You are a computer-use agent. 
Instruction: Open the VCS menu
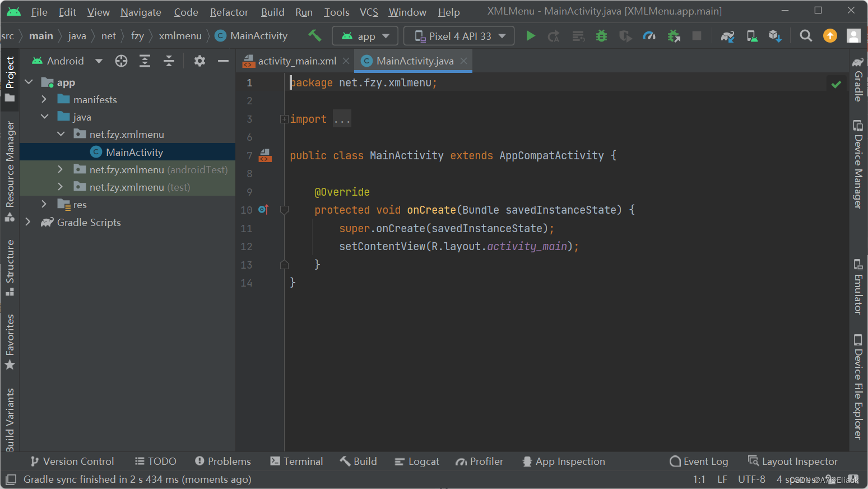[369, 12]
